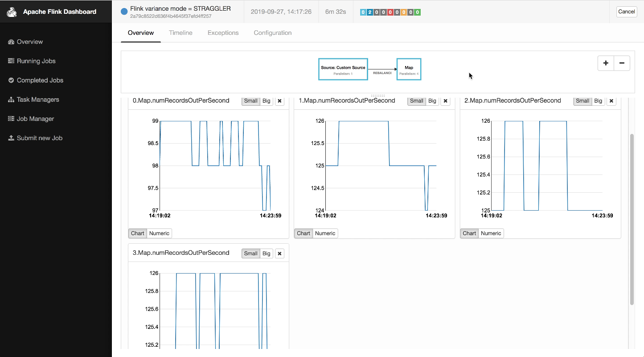Click the Apache Flink Dashboard title
The image size is (644, 357).
[60, 12]
